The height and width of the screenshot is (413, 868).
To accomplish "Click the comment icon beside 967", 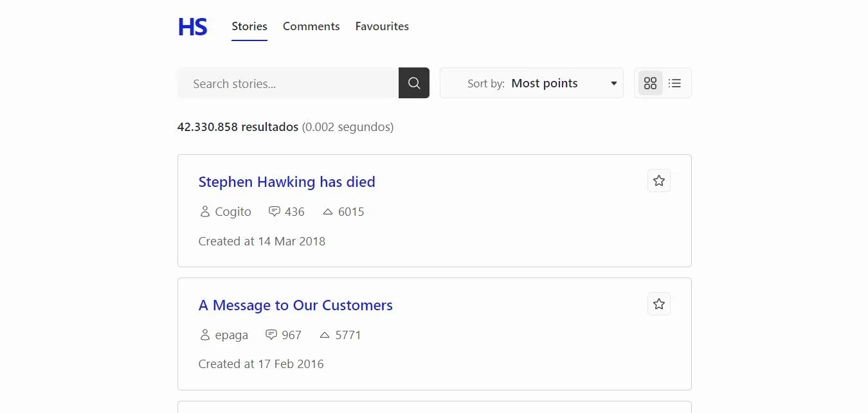I will click(x=271, y=335).
